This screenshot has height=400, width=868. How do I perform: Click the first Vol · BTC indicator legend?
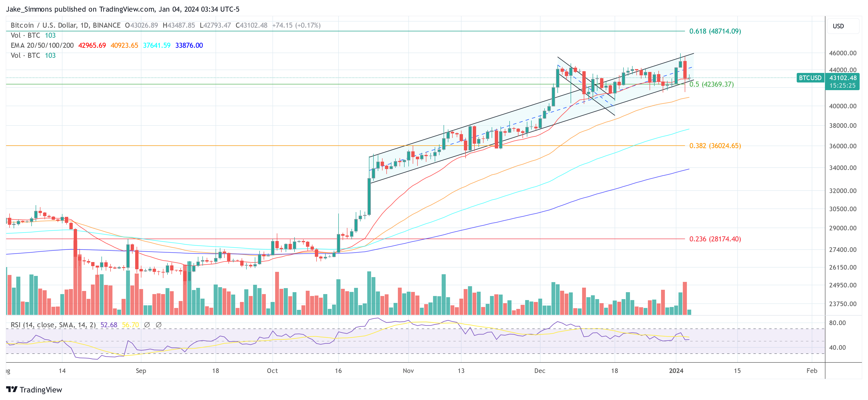pos(33,35)
